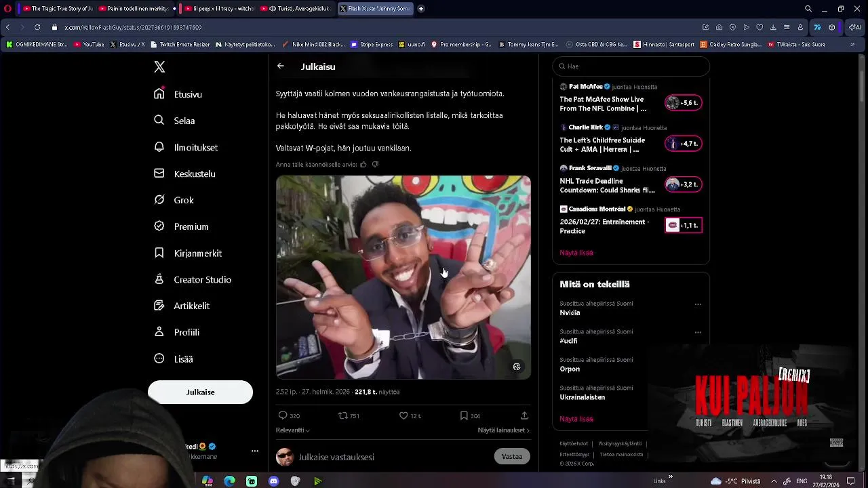Open NHL Trade Deadline Countdown space
Screen dimensions: 868x488
(631, 181)
